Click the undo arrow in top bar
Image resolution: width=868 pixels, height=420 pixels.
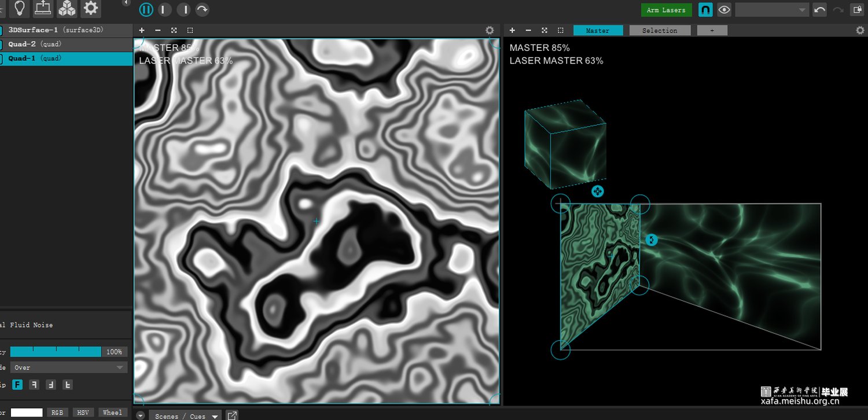(x=819, y=10)
